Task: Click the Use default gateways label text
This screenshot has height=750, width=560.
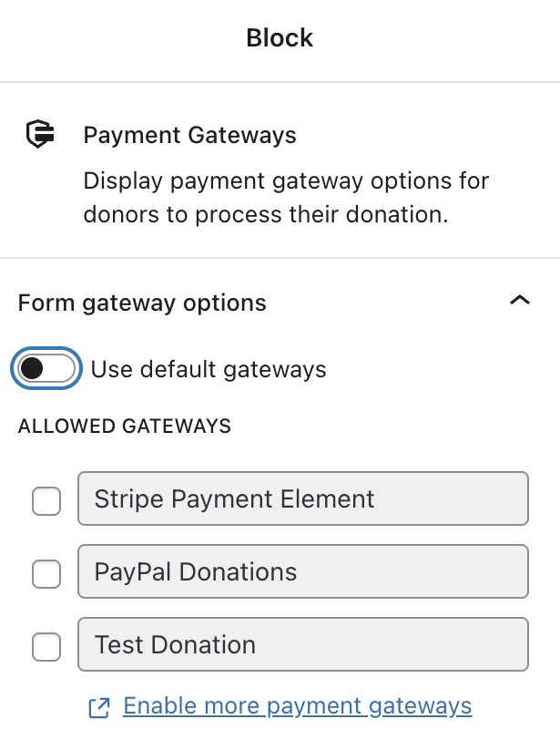Action: [209, 369]
